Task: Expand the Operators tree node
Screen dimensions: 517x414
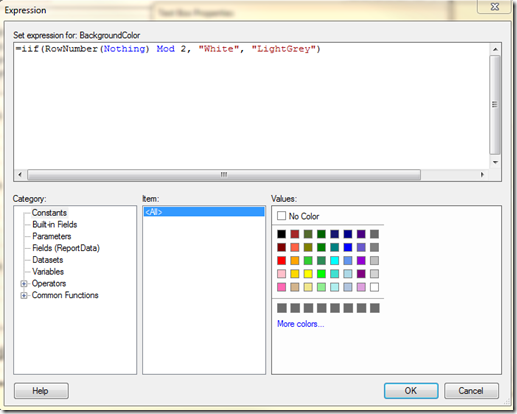Action: [x=24, y=284]
